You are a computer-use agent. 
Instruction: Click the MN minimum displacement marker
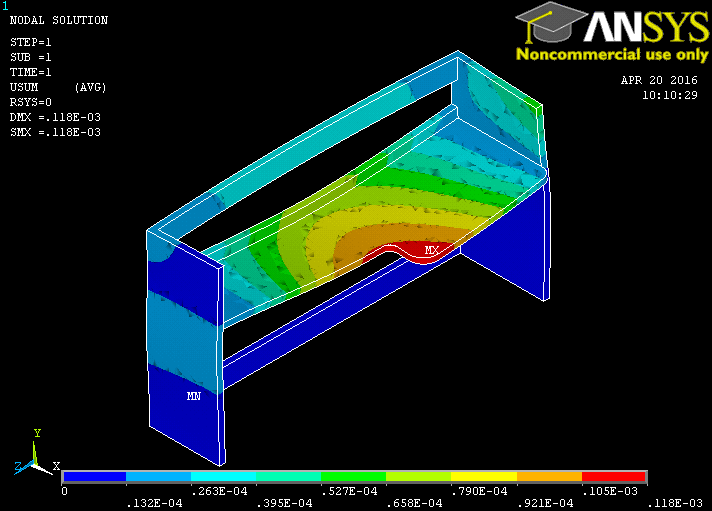point(194,396)
